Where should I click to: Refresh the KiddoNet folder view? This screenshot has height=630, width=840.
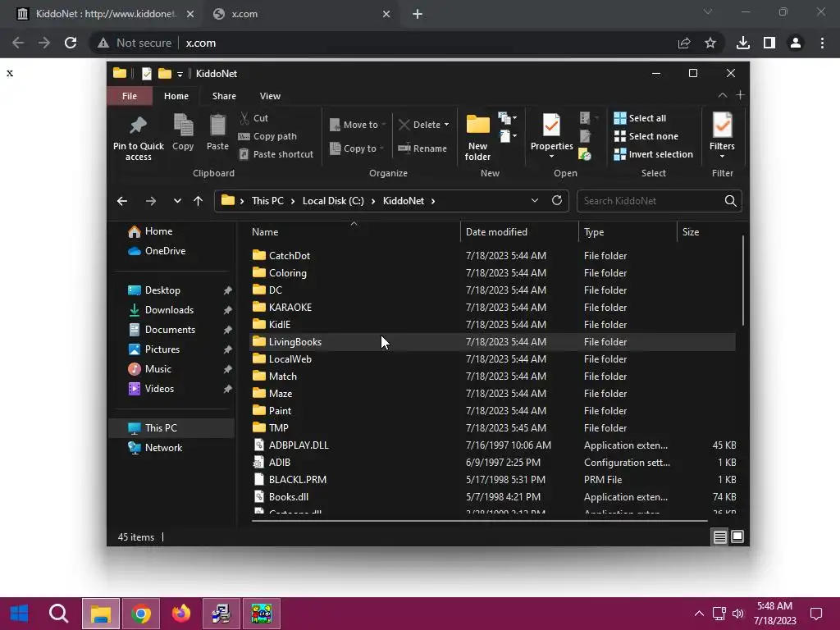tap(557, 200)
